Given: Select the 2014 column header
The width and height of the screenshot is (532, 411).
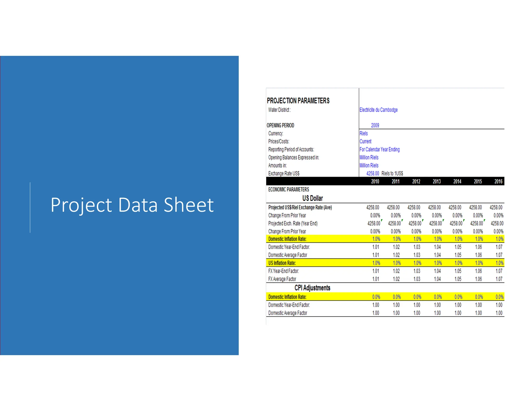Looking at the screenshot, I should [457, 182].
